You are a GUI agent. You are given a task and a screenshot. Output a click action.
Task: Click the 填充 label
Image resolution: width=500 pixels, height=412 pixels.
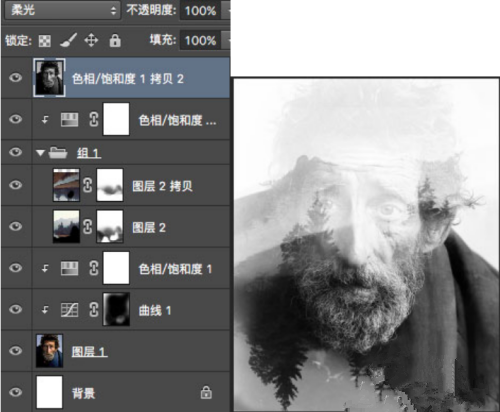162,40
